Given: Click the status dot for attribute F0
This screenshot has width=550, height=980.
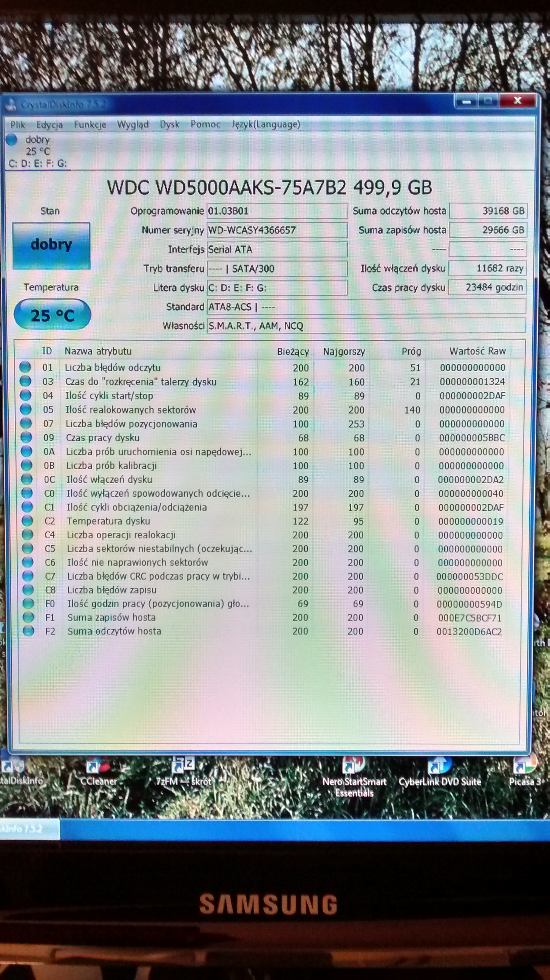Looking at the screenshot, I should tap(28, 603).
